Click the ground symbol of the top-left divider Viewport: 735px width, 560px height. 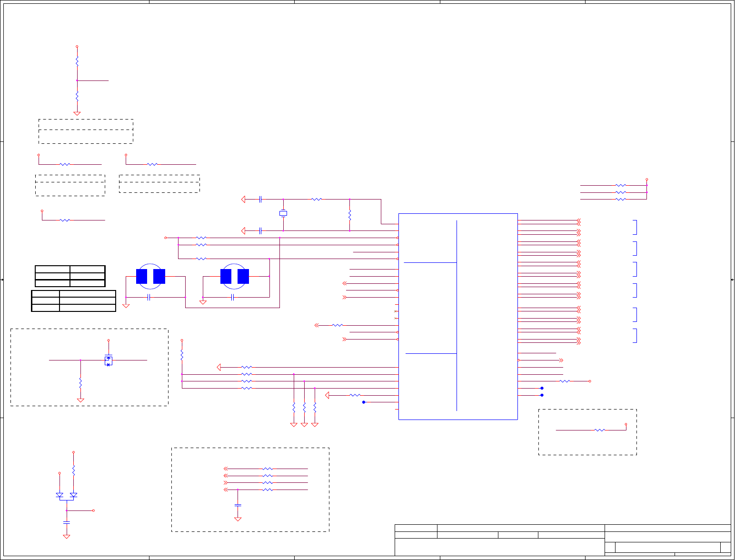[x=77, y=113]
